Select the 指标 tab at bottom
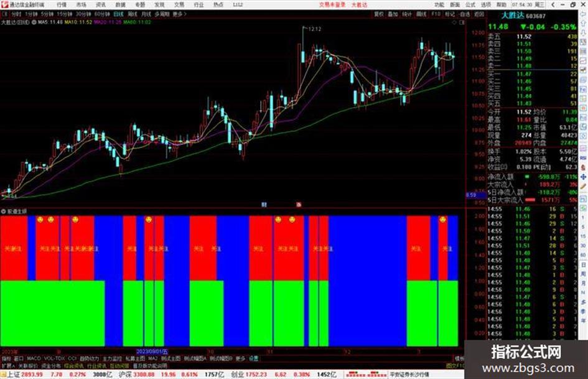The width and height of the screenshot is (588, 379). coord(6,358)
